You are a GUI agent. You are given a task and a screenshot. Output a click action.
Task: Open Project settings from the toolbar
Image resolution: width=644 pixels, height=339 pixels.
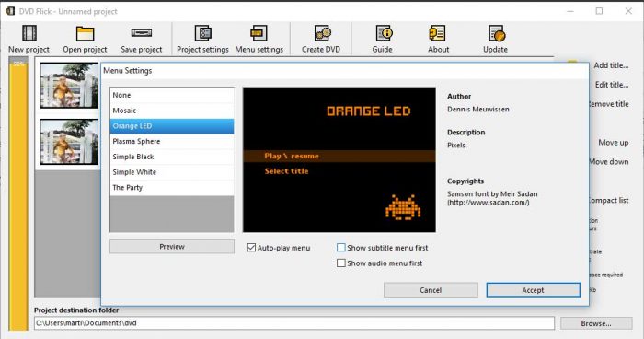(x=203, y=33)
